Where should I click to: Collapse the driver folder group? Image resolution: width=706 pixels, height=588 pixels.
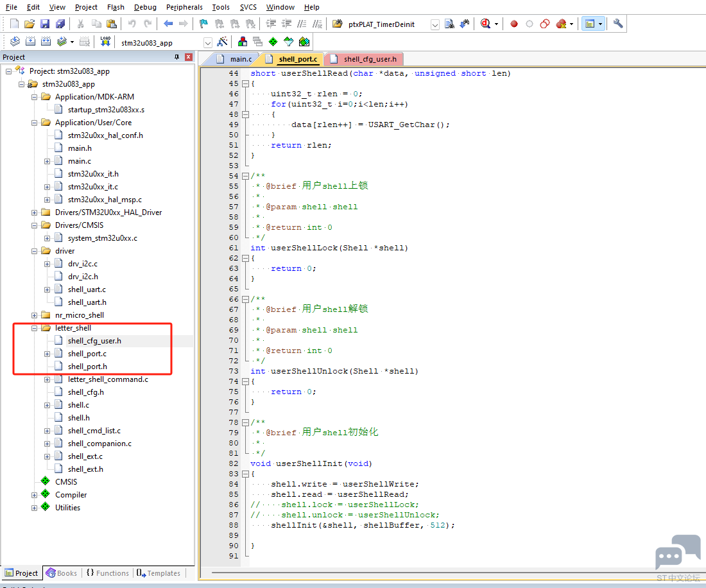click(x=34, y=251)
